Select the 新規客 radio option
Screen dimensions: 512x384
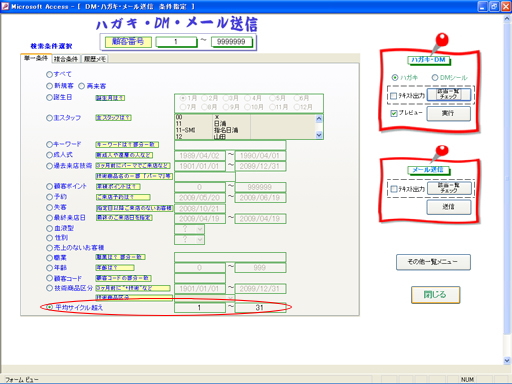[49, 86]
